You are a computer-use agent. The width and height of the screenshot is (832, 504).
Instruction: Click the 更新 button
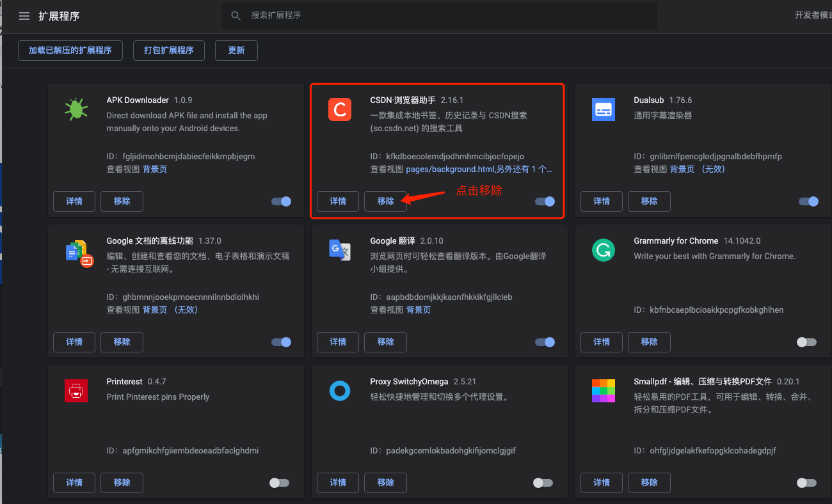pyautogui.click(x=236, y=50)
